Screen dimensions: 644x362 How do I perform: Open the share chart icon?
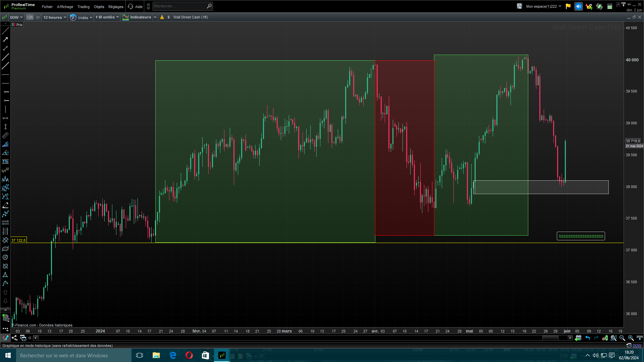pos(14,338)
